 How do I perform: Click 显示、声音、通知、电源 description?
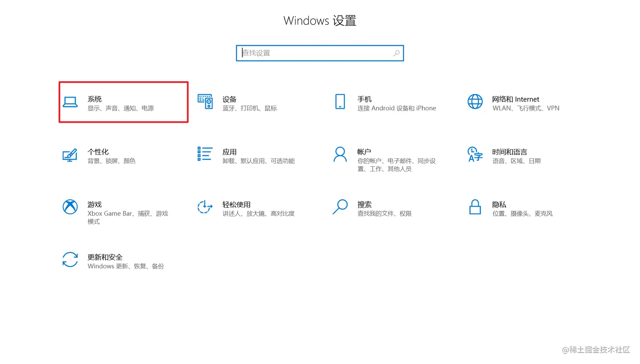[121, 108]
